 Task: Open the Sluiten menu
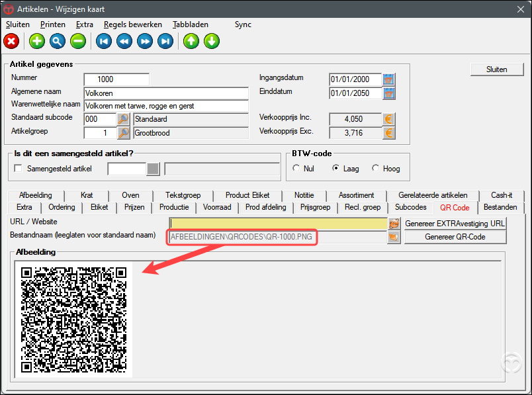pyautogui.click(x=18, y=24)
